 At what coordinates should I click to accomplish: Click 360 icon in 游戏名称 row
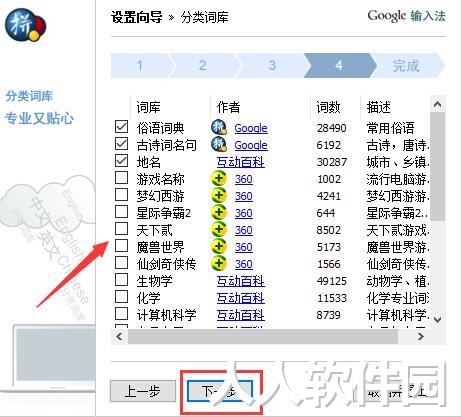coord(219,178)
